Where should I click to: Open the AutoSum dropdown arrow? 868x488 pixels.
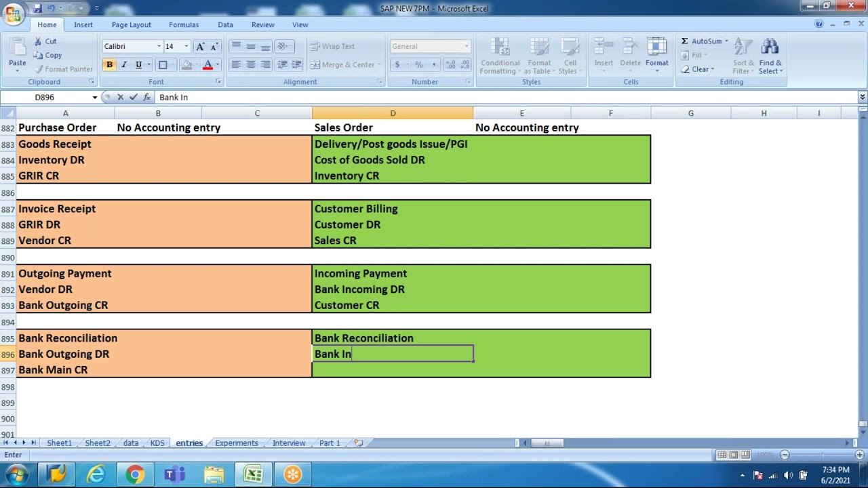(726, 41)
